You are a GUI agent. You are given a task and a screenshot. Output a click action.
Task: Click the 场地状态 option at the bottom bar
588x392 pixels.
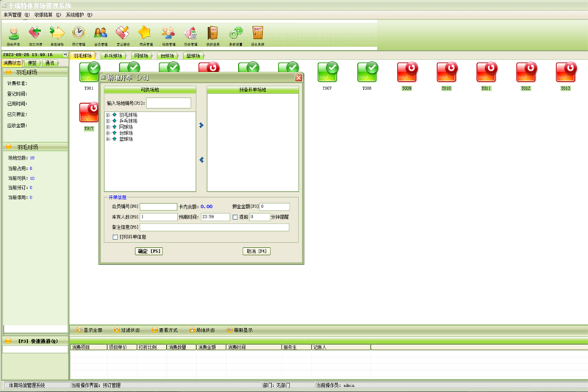pyautogui.click(x=203, y=330)
